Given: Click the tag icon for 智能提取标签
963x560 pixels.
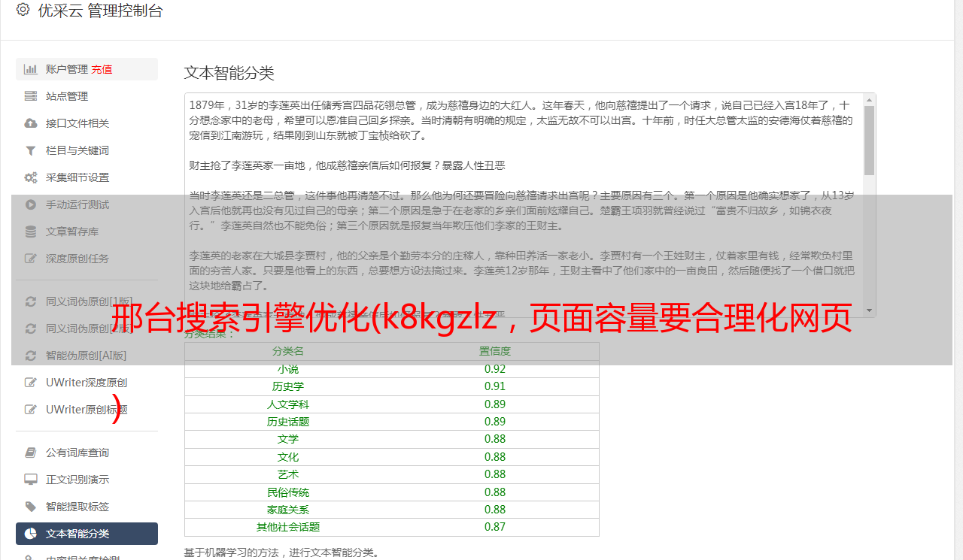Looking at the screenshot, I should click(x=31, y=507).
